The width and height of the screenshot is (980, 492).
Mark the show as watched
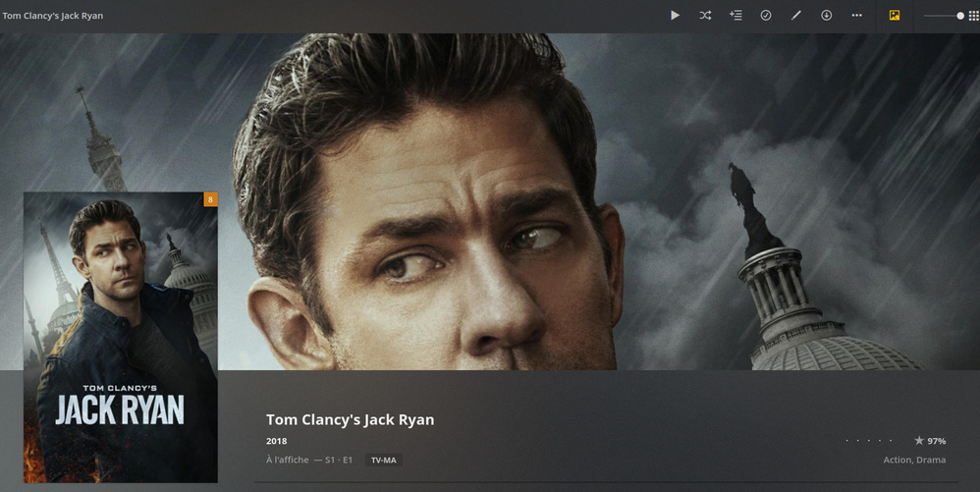click(x=766, y=16)
